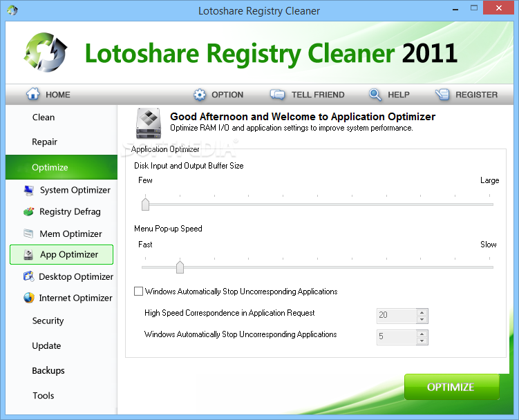Go to the Tools section
This screenshot has height=420, width=519.
(x=44, y=396)
